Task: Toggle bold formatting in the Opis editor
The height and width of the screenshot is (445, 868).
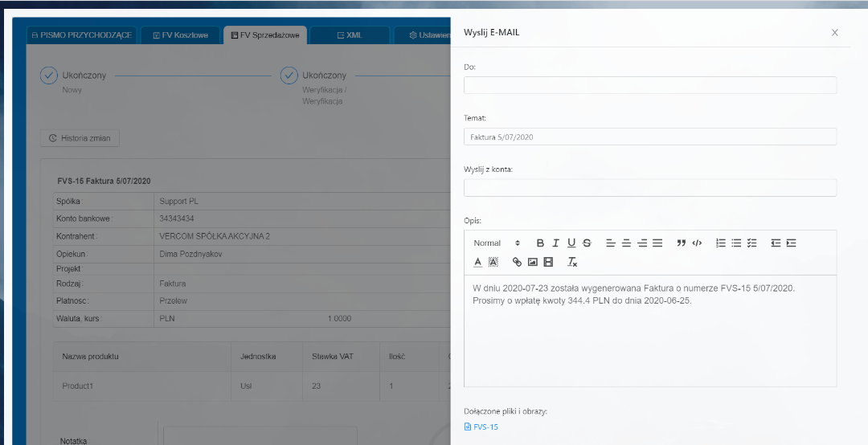Action: pyautogui.click(x=540, y=243)
